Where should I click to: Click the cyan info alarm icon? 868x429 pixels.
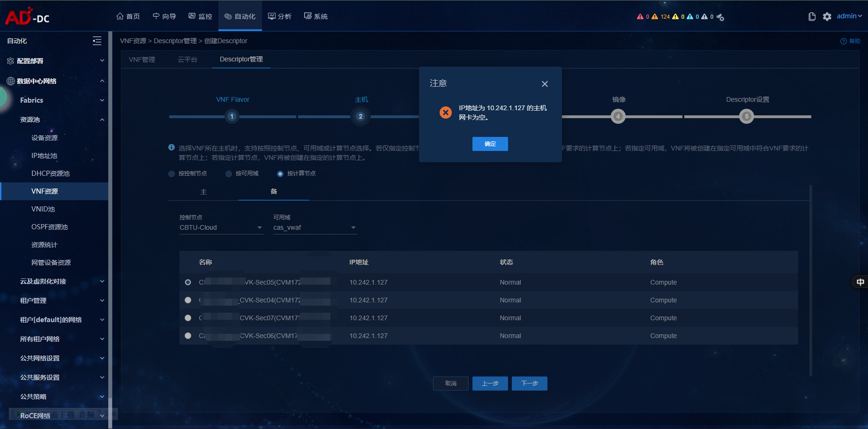tap(690, 16)
